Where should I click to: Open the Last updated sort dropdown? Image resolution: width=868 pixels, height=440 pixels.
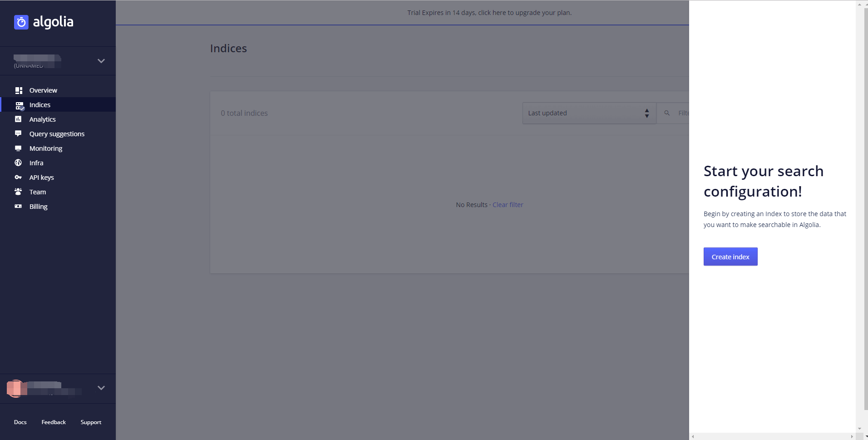pos(589,113)
